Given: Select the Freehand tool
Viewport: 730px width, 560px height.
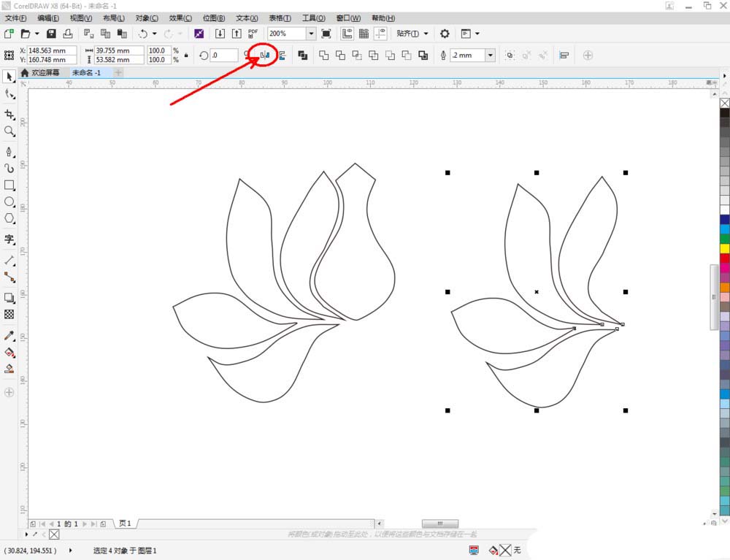Looking at the screenshot, I should point(9,152).
